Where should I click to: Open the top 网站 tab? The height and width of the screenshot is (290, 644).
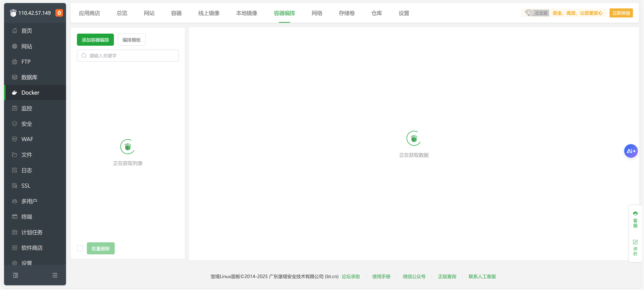149,13
